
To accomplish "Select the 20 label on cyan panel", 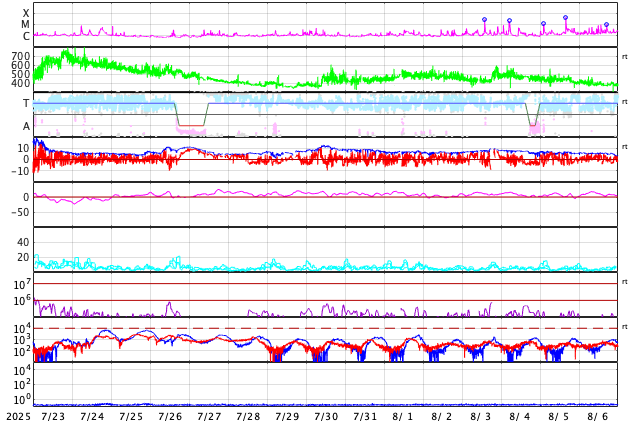I will 23,257.
